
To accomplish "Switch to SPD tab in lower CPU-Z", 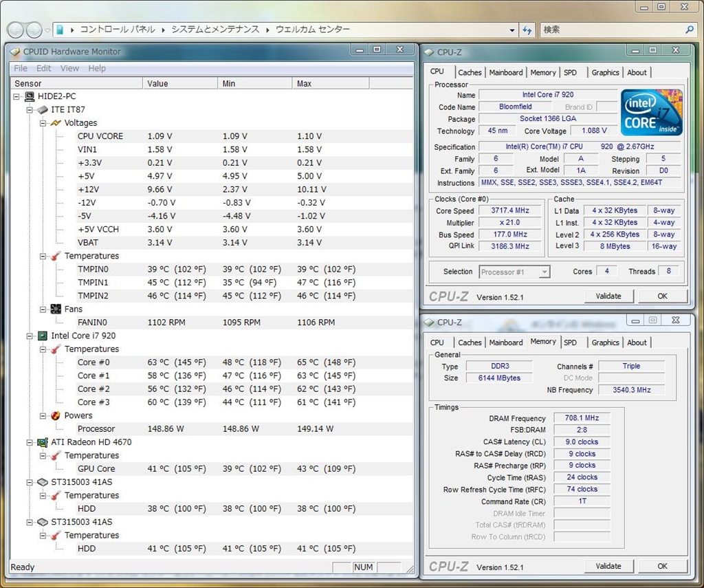I will pyautogui.click(x=570, y=342).
